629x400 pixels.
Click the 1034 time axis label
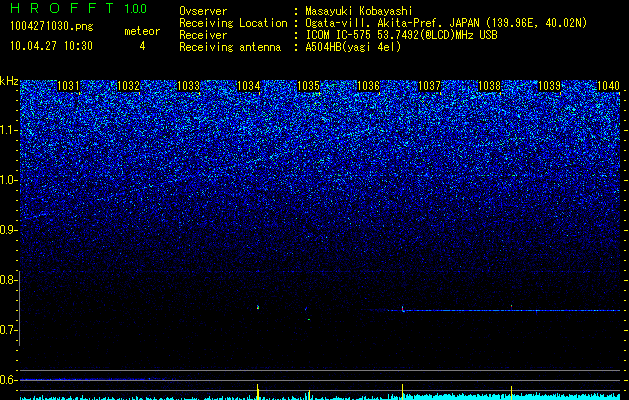click(x=249, y=86)
